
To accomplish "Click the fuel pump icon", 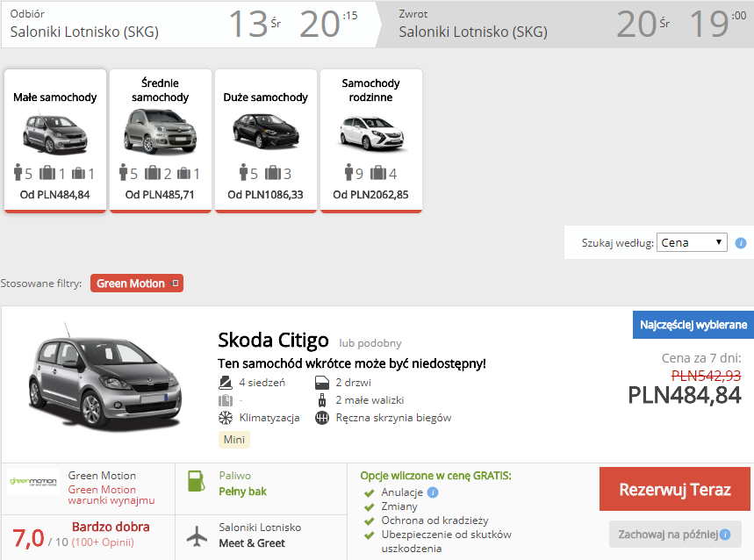I will click(197, 481).
